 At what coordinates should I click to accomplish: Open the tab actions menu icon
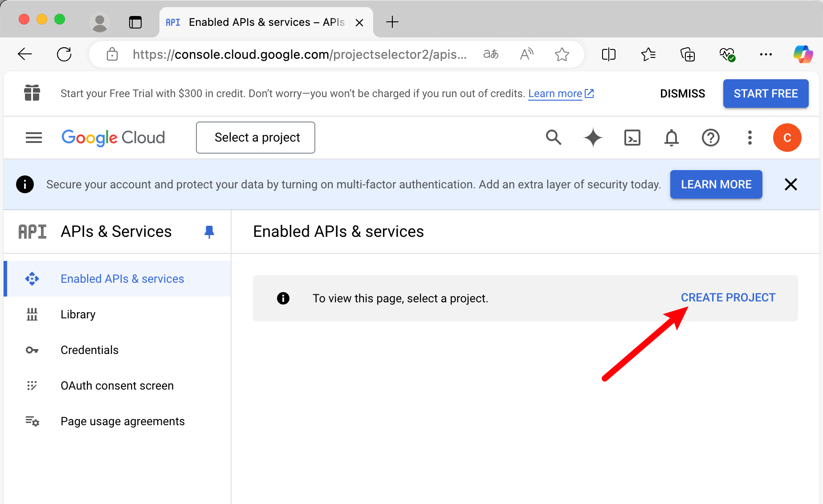click(x=135, y=22)
